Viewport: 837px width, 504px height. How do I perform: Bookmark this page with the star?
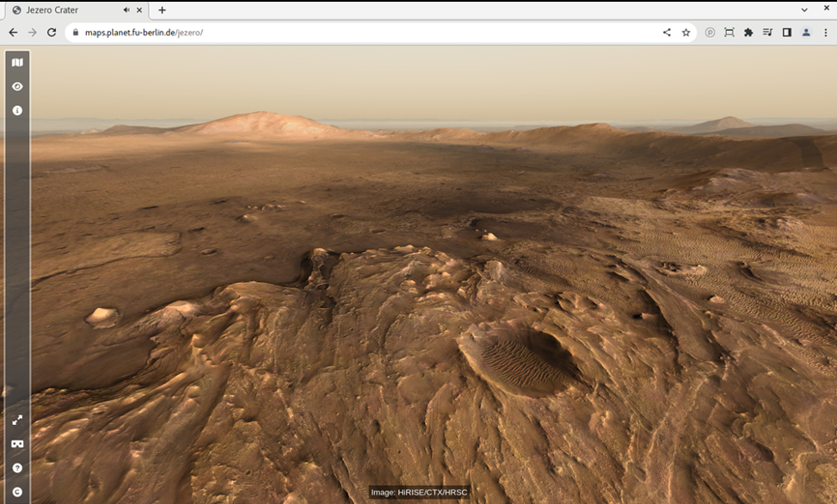[686, 33]
